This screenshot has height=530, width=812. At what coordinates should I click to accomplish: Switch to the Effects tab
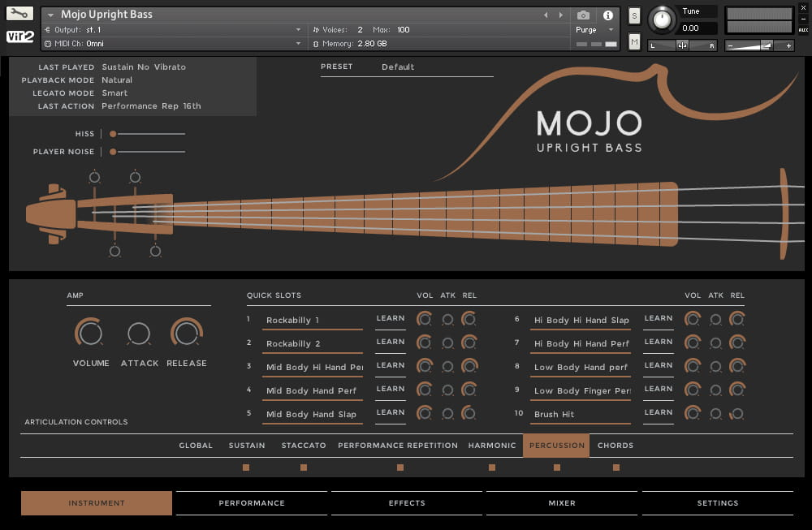(407, 503)
